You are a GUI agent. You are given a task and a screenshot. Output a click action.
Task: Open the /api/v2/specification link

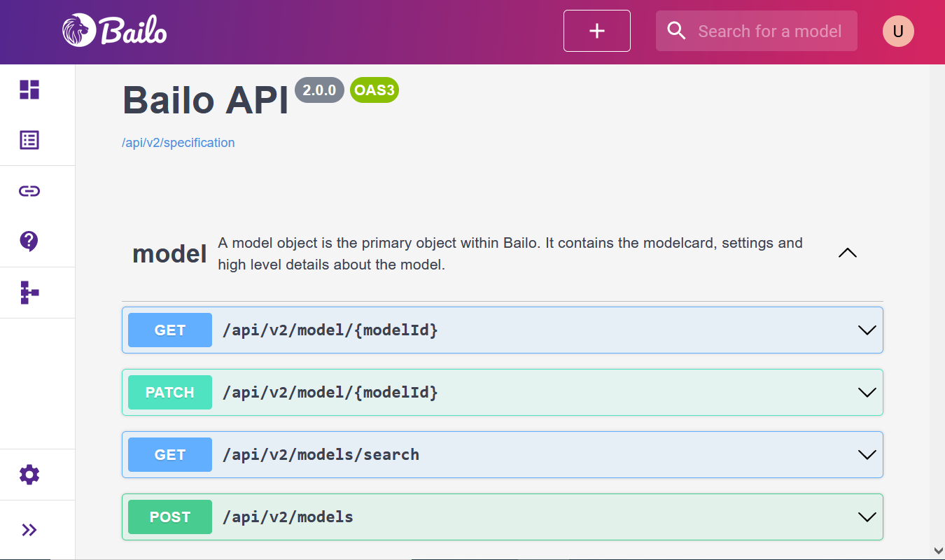178,142
